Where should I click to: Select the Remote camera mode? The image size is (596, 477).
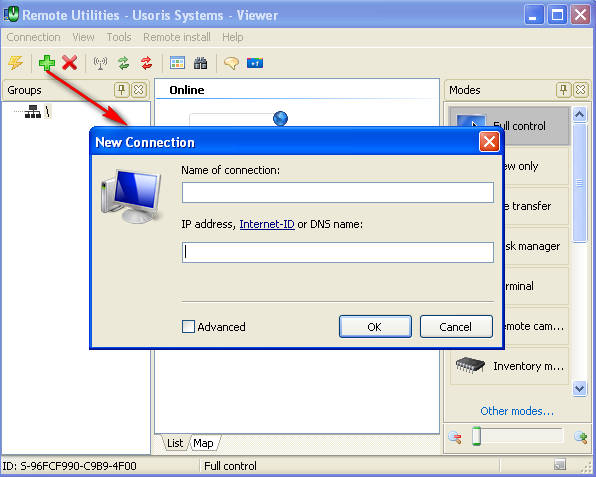tap(536, 326)
